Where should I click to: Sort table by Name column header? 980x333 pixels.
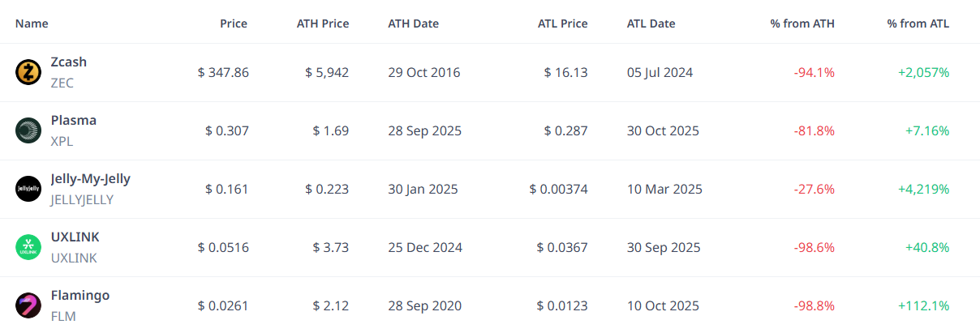click(x=32, y=23)
